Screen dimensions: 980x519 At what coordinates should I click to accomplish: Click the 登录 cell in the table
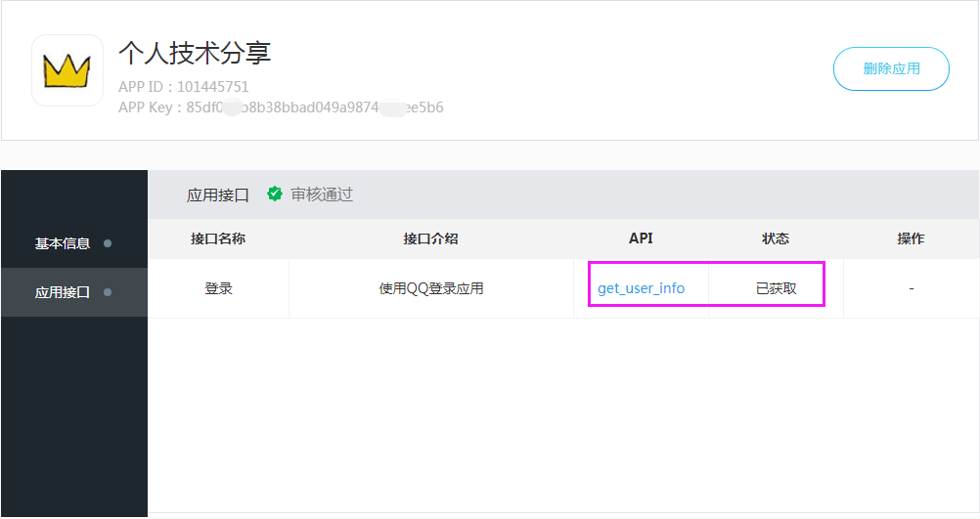(x=219, y=288)
